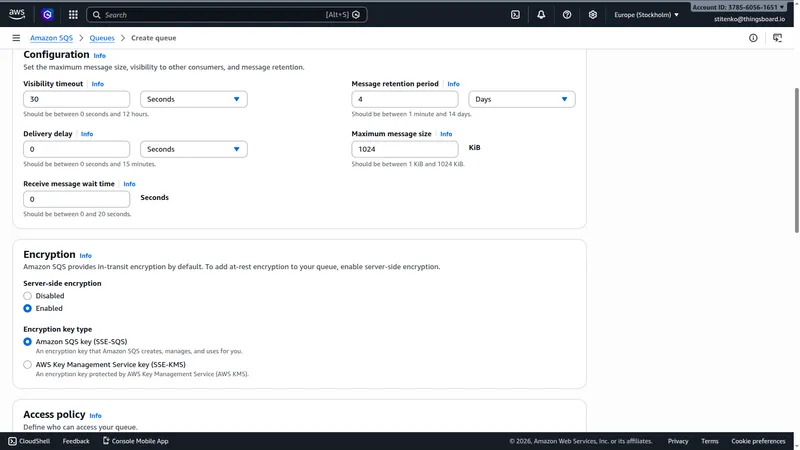Open Info link for Message retention period
The height and width of the screenshot is (450, 800).
(453, 84)
